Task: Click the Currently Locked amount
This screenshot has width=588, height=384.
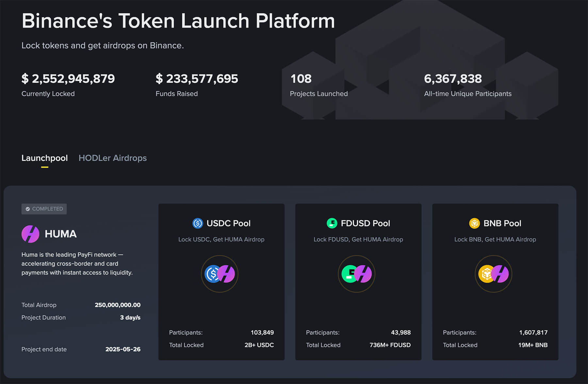Action: point(68,79)
